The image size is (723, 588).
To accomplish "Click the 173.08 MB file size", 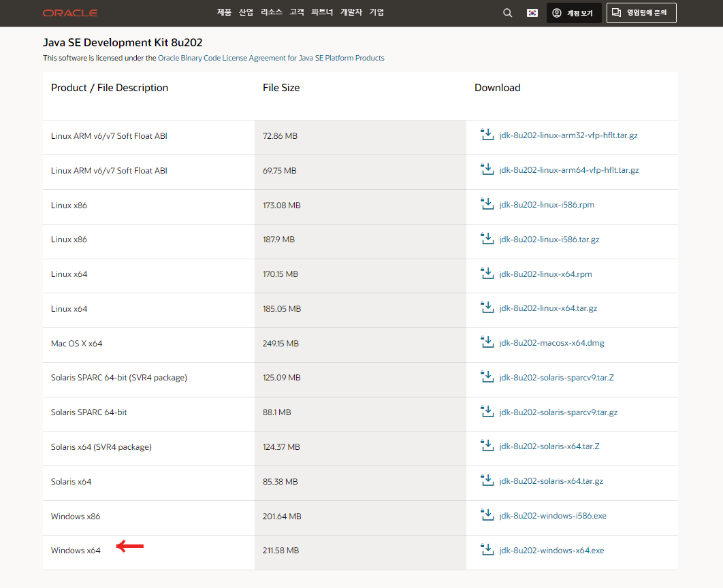I will pyautogui.click(x=282, y=205).
